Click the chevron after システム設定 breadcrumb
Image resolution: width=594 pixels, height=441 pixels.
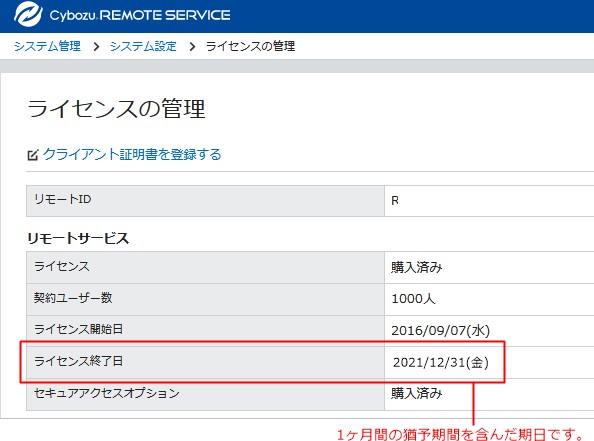(192, 47)
